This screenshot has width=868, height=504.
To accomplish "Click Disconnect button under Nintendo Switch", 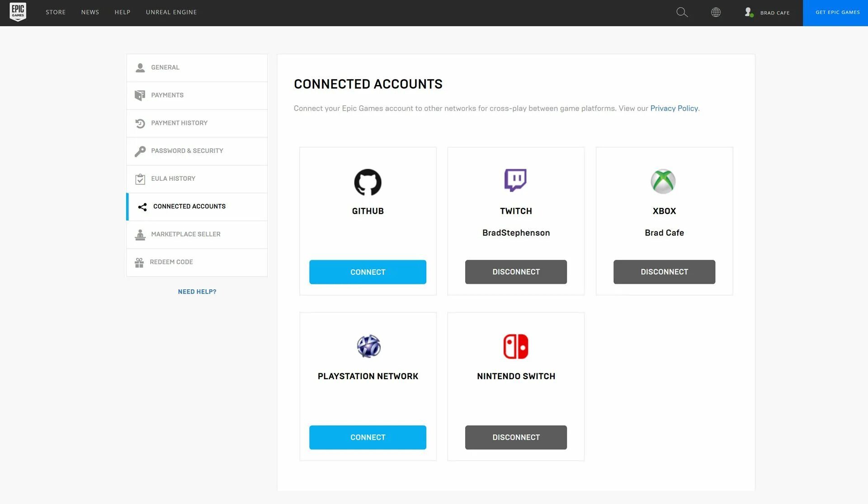I will [x=516, y=437].
